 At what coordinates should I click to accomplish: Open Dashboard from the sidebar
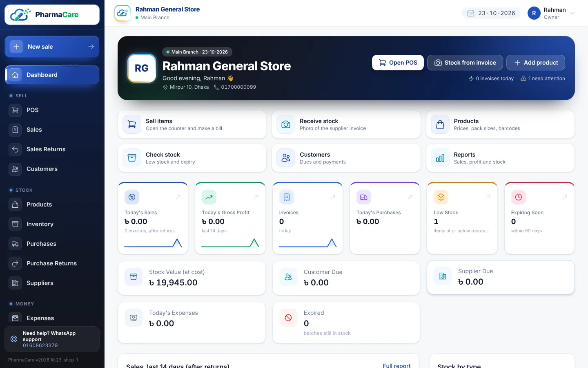[52, 75]
